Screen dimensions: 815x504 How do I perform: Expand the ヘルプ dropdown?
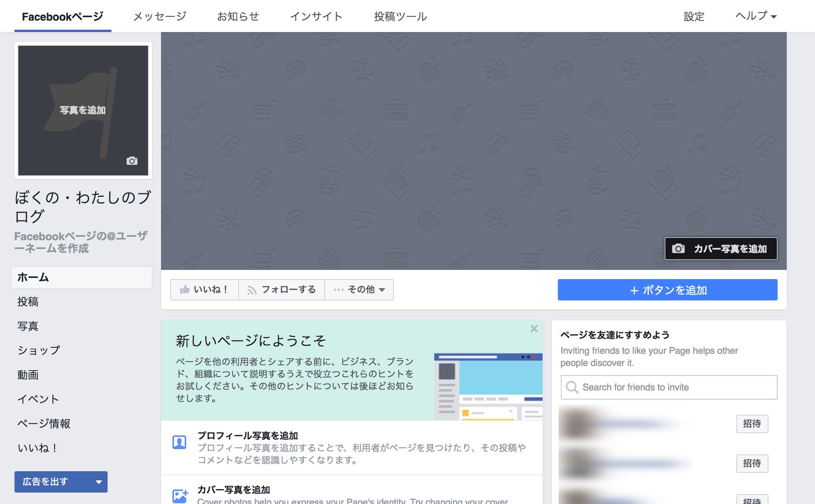pyautogui.click(x=756, y=16)
